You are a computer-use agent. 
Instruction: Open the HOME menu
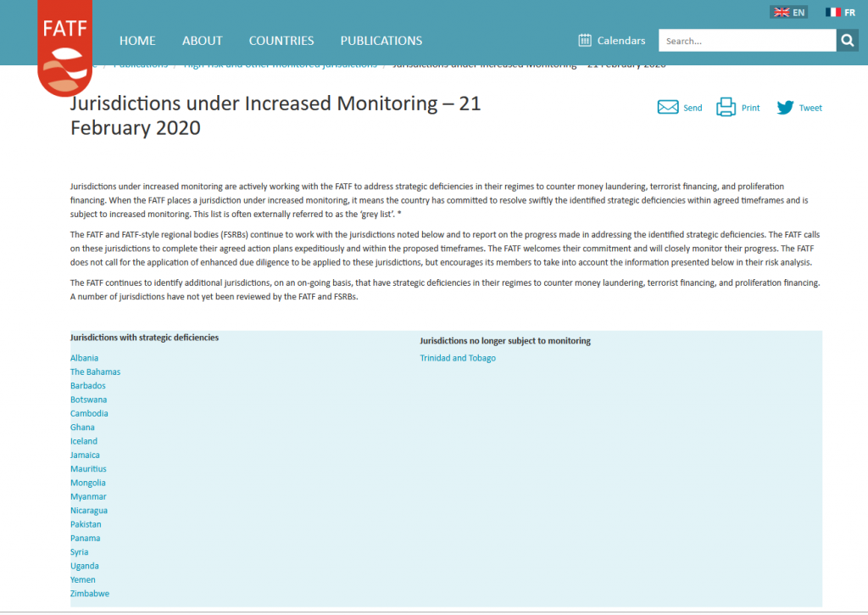click(137, 41)
